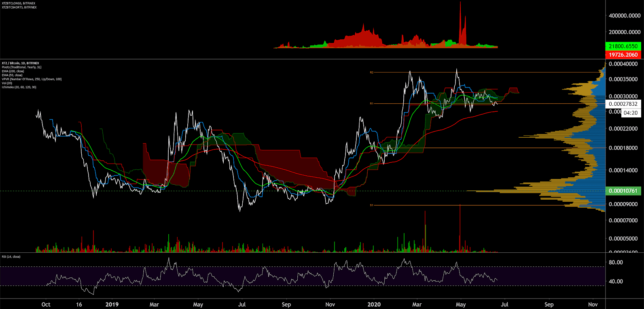
Task: Click the 16 date label on time axis
Action: (x=79, y=305)
